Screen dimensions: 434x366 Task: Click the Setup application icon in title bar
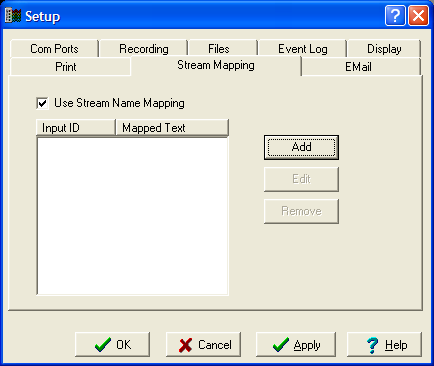(13, 16)
